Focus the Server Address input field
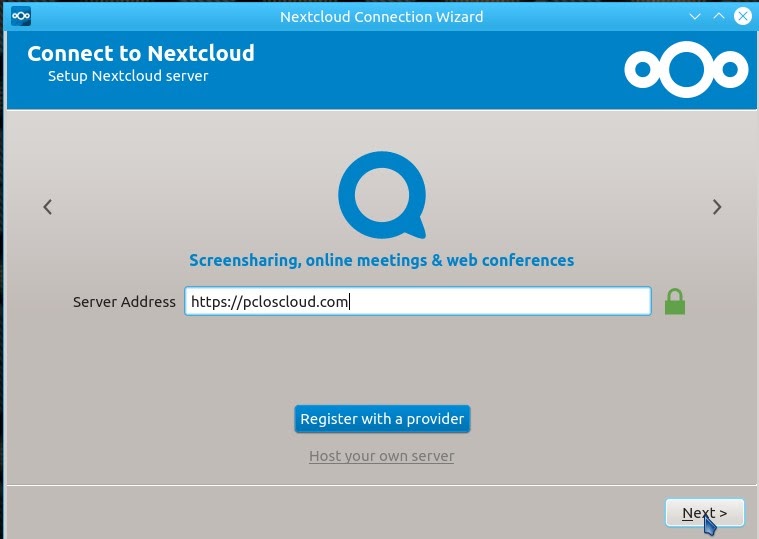Image resolution: width=759 pixels, height=539 pixels. coord(418,301)
